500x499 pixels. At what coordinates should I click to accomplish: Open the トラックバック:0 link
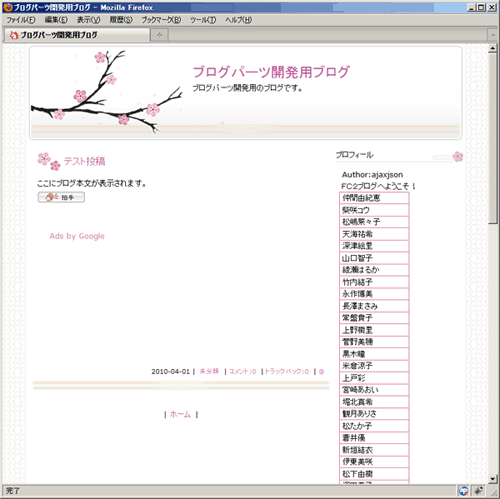(287, 371)
